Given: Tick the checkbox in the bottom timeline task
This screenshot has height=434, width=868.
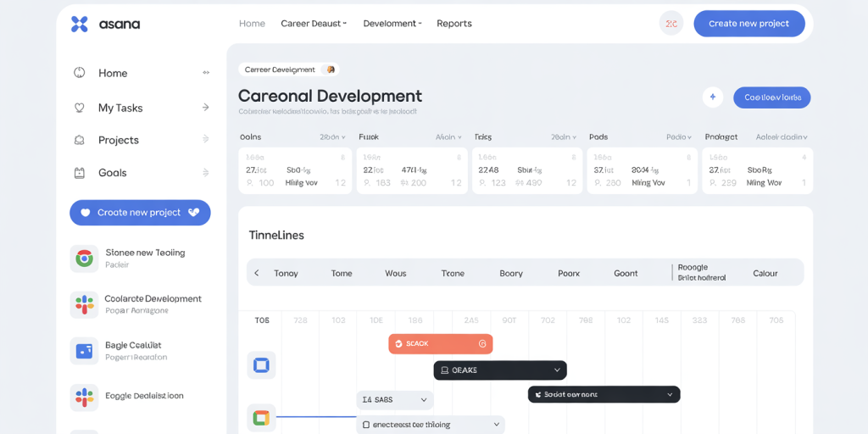Looking at the screenshot, I should tap(366, 425).
